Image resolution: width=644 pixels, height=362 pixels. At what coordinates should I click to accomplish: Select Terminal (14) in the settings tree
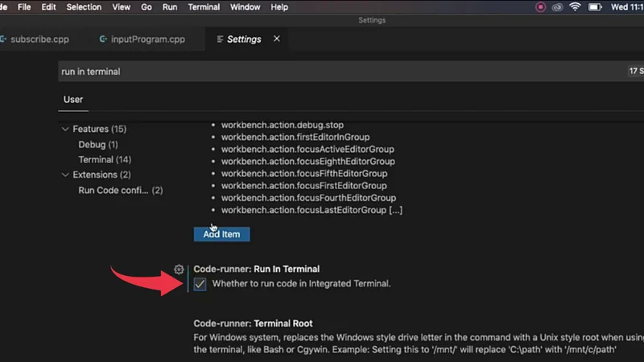coord(105,160)
